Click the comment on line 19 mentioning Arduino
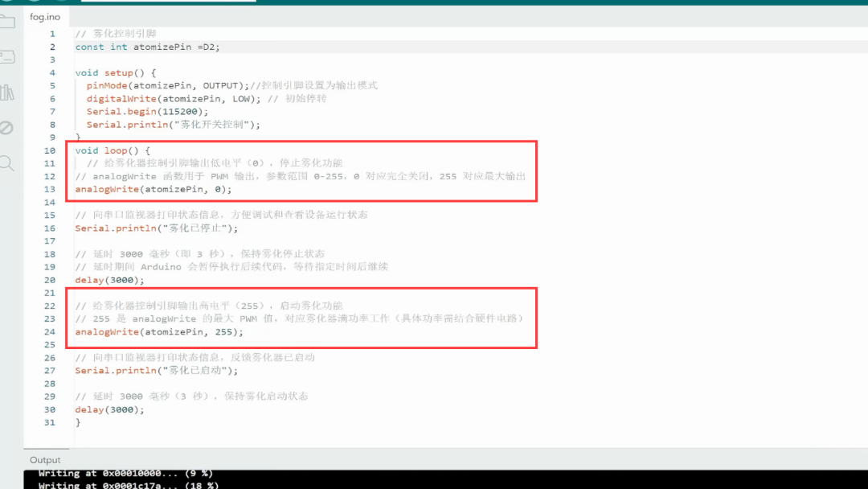Screen dimensions: 868x489 click(231, 267)
